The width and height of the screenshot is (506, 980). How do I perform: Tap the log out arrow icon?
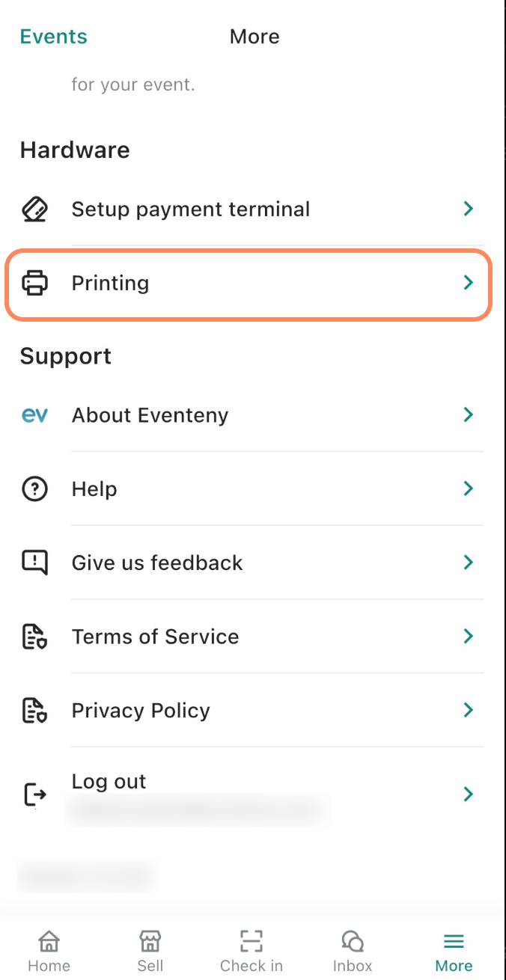[34, 794]
